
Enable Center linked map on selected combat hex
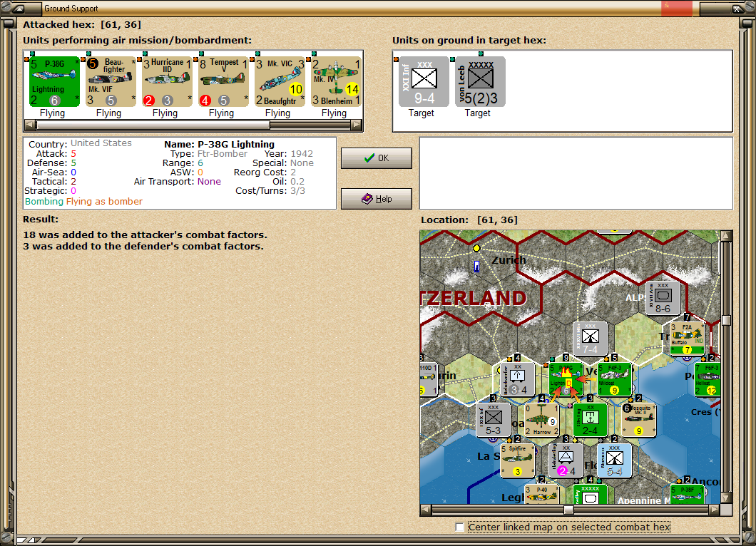coord(459,527)
